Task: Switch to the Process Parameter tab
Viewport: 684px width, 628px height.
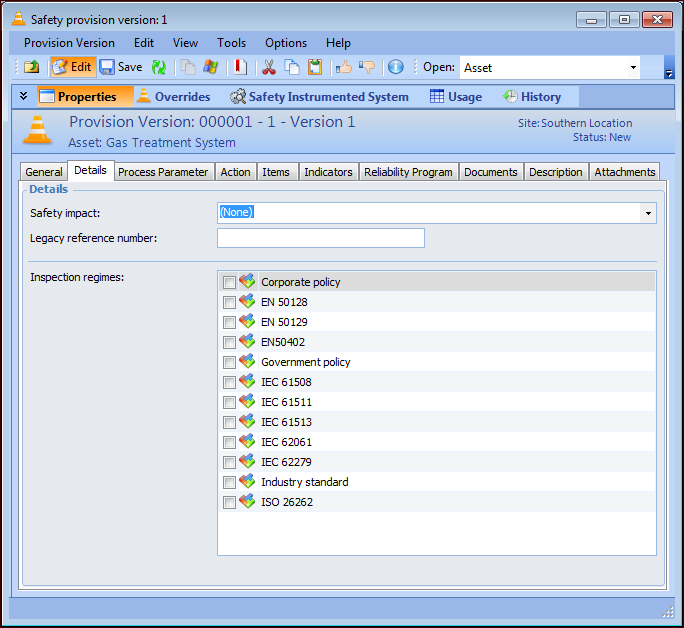Action: 163,172
